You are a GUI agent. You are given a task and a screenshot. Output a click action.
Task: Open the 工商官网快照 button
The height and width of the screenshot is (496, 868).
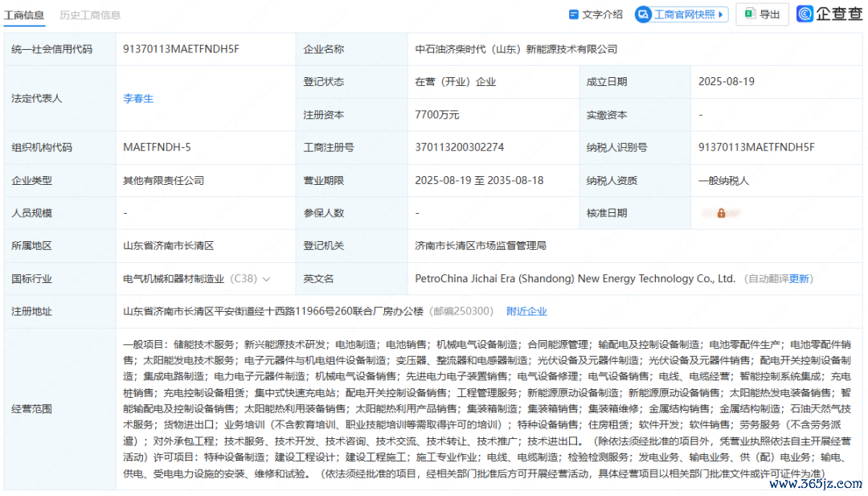pyautogui.click(x=681, y=14)
